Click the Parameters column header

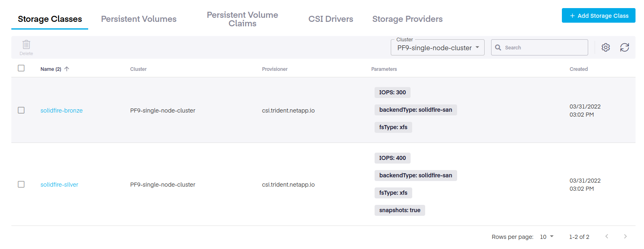tap(384, 69)
